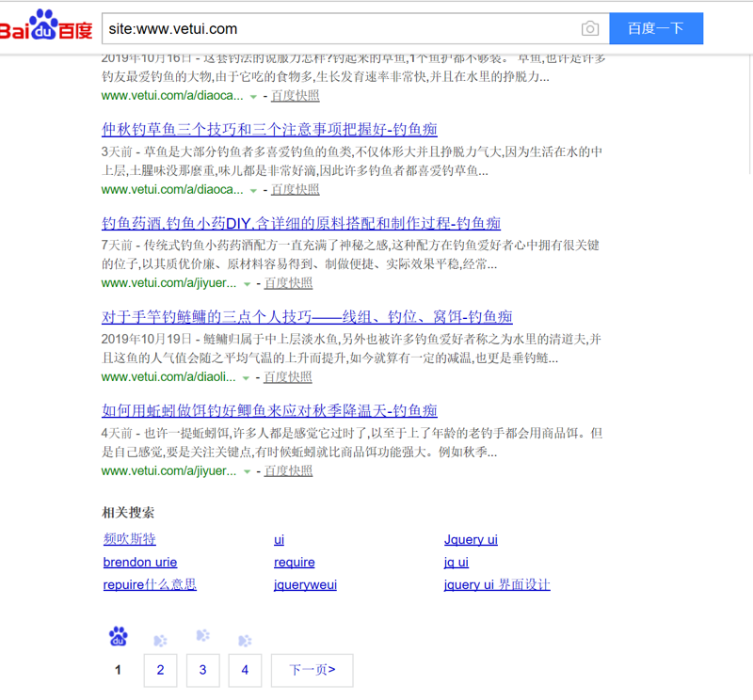Viewport: 753px width, 700px height.
Task: Click related search jq ui
Action: (x=457, y=563)
